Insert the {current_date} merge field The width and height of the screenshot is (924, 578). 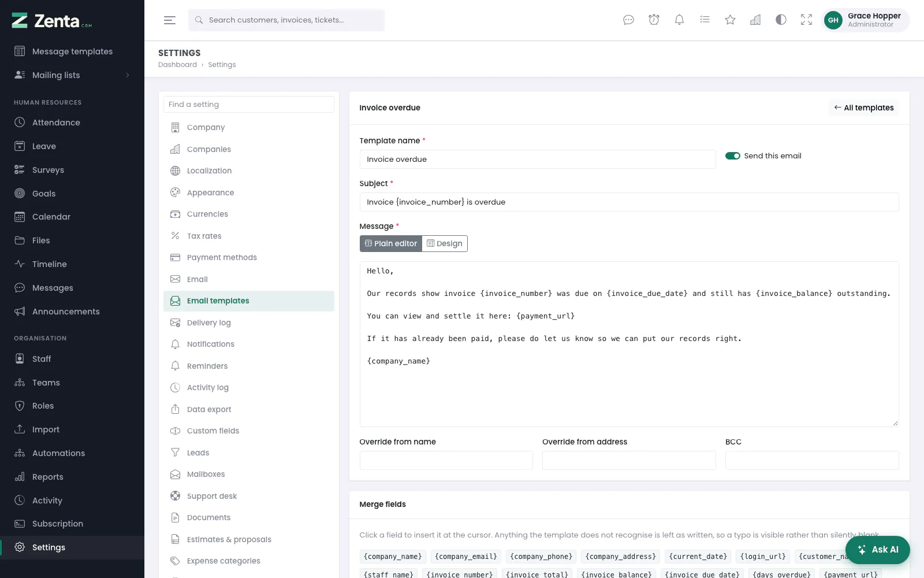pos(698,557)
